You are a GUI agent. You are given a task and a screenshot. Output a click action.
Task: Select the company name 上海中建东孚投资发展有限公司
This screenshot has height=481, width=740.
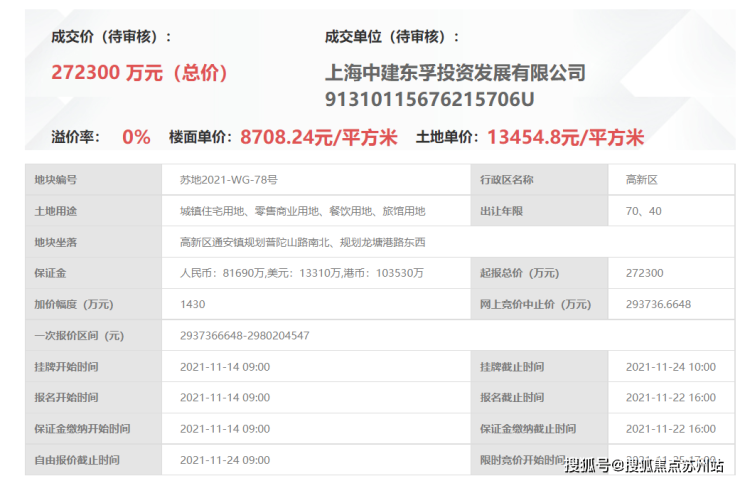pos(455,73)
